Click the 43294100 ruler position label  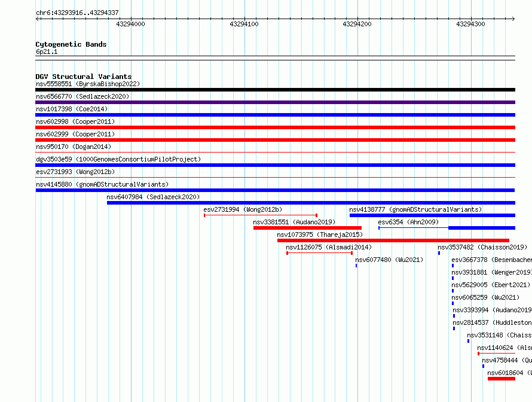click(x=244, y=24)
